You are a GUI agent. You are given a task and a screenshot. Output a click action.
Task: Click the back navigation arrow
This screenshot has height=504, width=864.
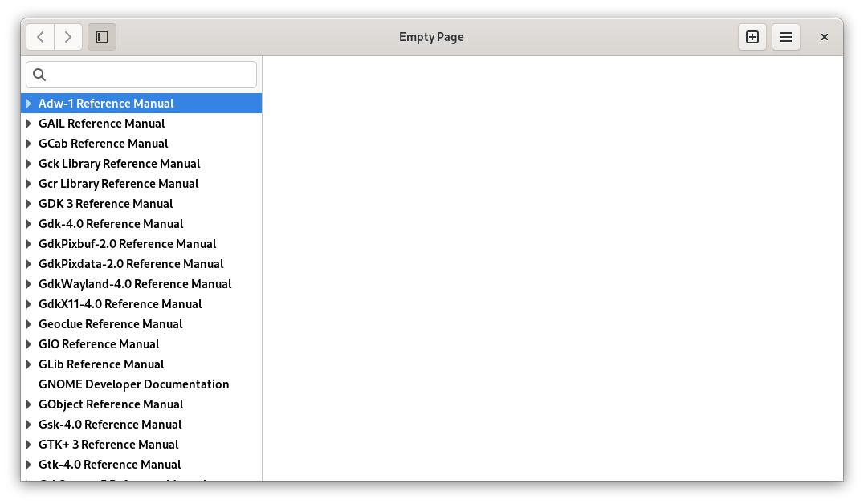pos(40,37)
